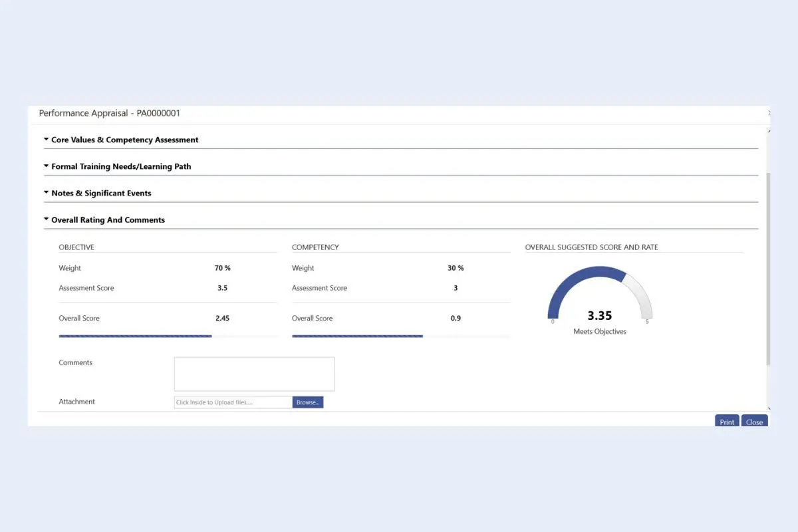Open the Core Values & Competency Assessment heading
The height and width of the screenshot is (532, 798).
125,140
